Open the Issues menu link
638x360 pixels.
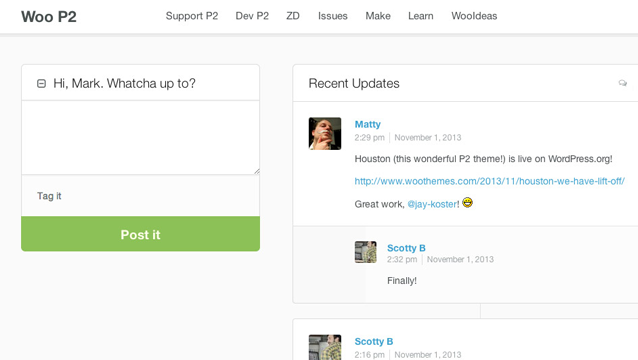[332, 16]
